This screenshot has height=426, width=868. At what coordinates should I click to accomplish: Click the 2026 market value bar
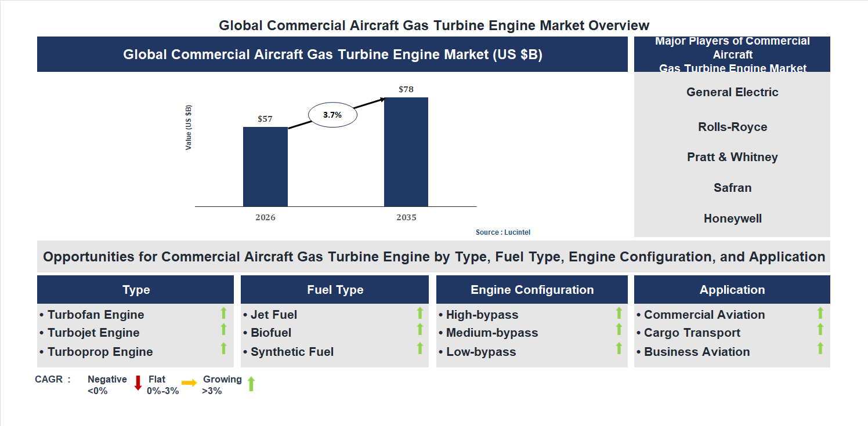[265, 166]
